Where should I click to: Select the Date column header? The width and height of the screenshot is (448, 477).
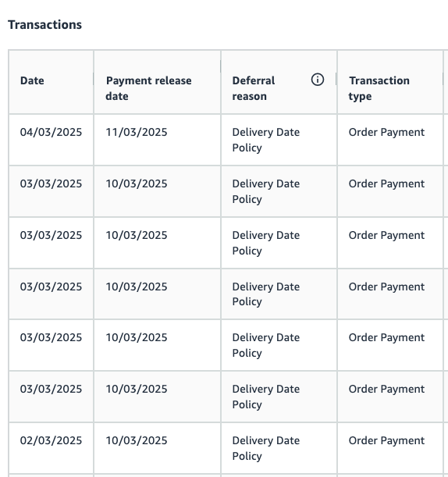pos(32,80)
